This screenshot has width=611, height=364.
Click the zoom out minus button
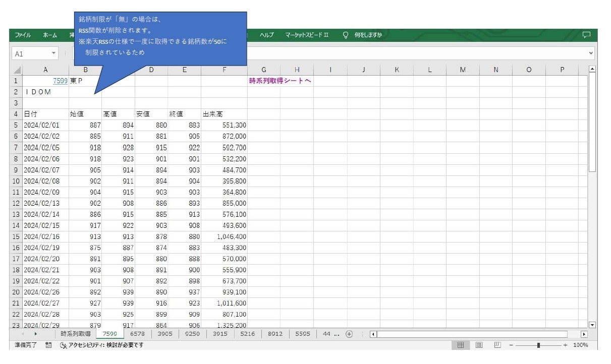(511, 345)
